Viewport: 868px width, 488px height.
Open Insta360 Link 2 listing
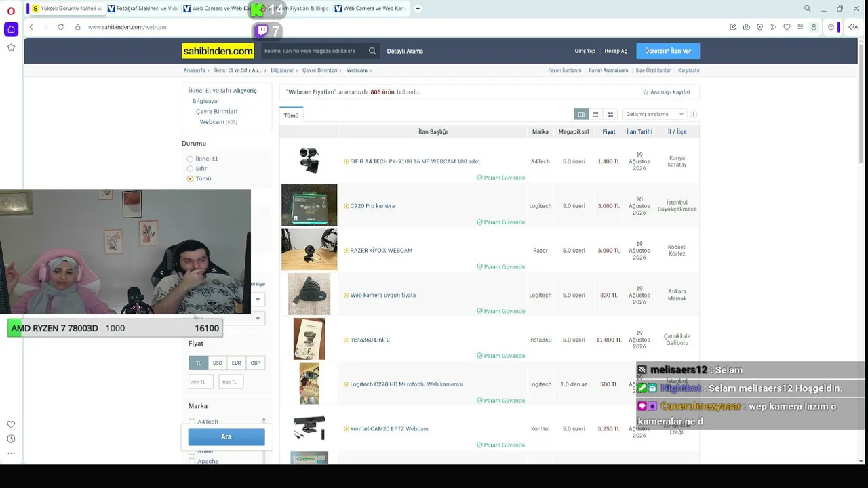[370, 340]
